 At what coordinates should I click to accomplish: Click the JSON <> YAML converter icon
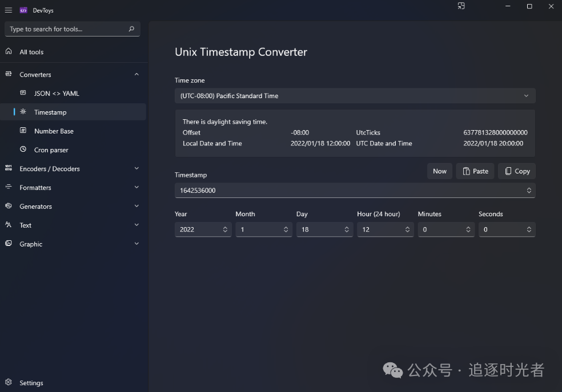23,93
